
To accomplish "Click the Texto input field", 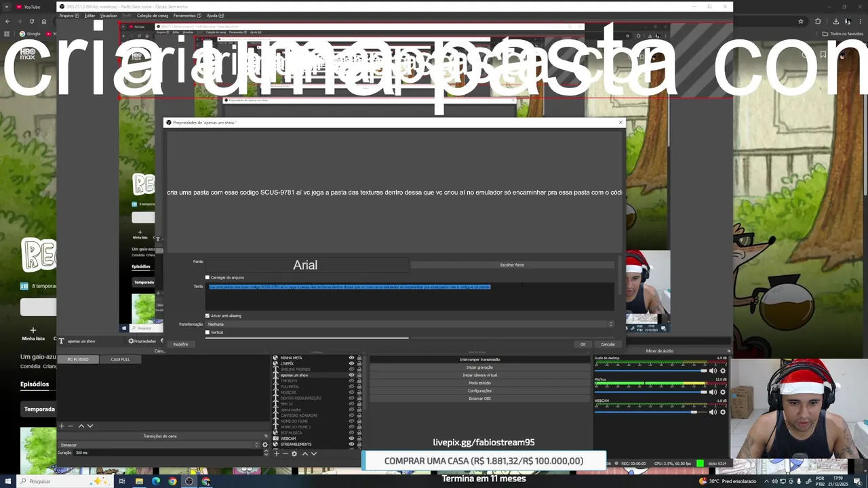I will click(x=410, y=297).
